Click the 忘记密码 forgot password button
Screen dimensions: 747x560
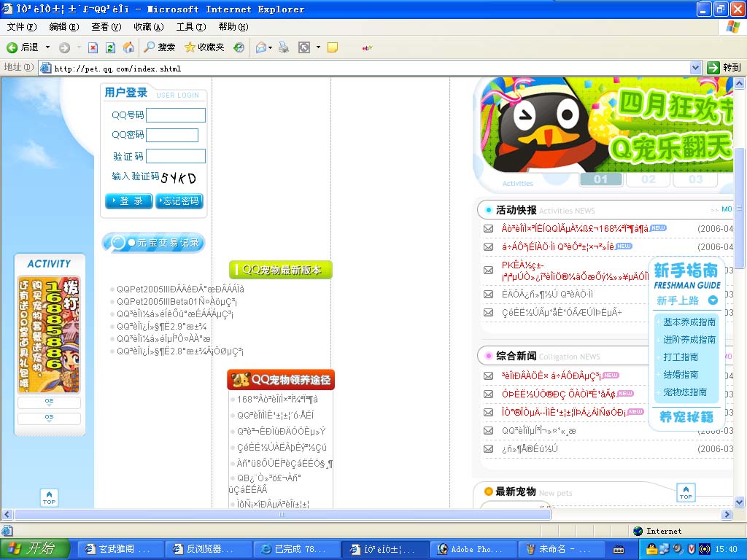[179, 201]
